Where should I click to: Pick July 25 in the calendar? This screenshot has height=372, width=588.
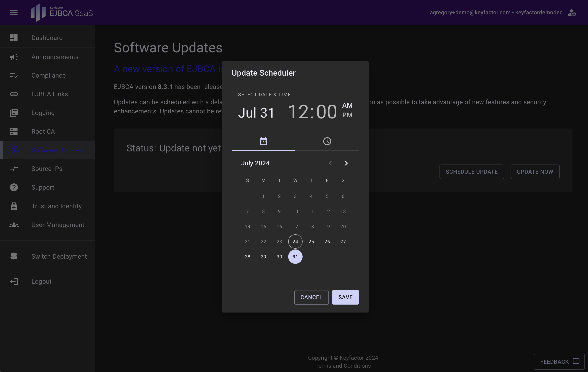click(x=311, y=242)
